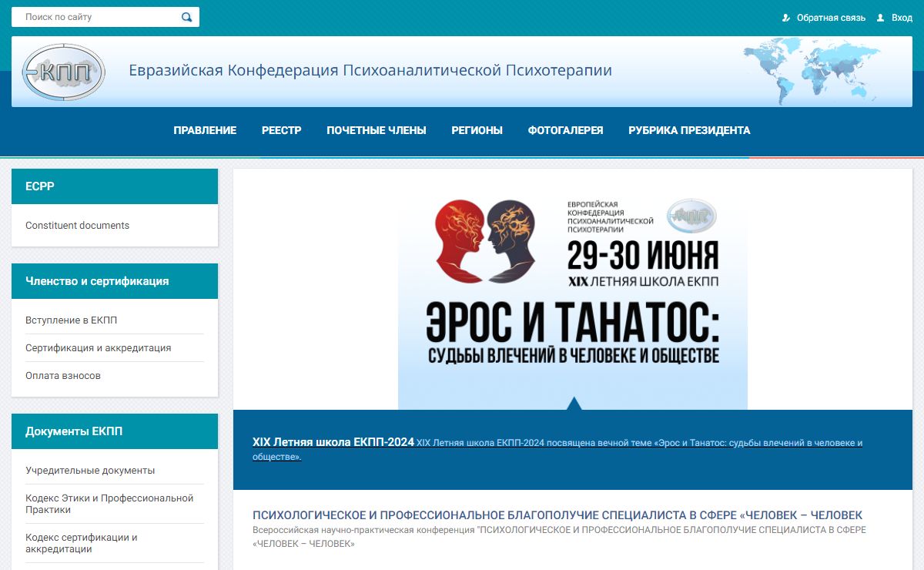This screenshot has width=924, height=570.
Task: Click the user icon beside Вход
Action: pos(880,18)
